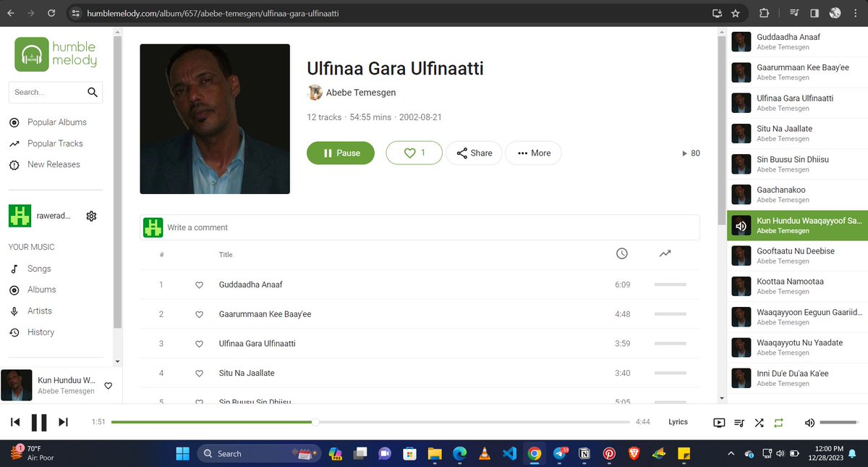Open Albums in Your Music

click(x=42, y=290)
